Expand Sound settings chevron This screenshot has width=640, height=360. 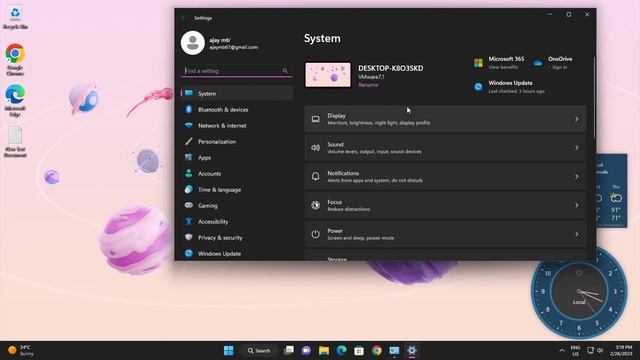click(577, 148)
